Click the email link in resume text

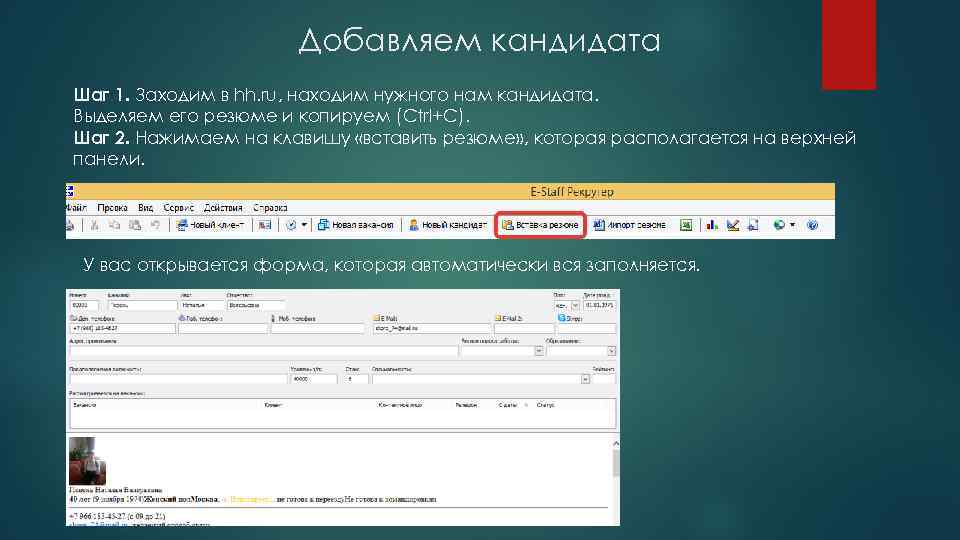(x=99, y=525)
